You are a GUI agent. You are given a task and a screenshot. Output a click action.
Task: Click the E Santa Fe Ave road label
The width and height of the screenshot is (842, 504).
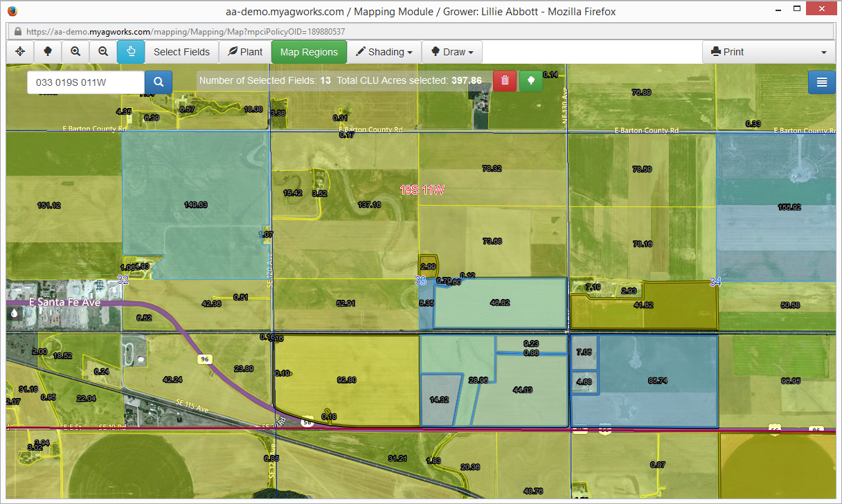click(x=65, y=303)
